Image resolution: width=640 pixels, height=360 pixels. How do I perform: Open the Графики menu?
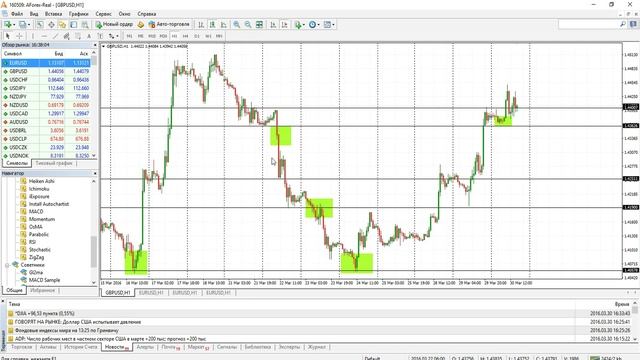[x=79, y=14]
